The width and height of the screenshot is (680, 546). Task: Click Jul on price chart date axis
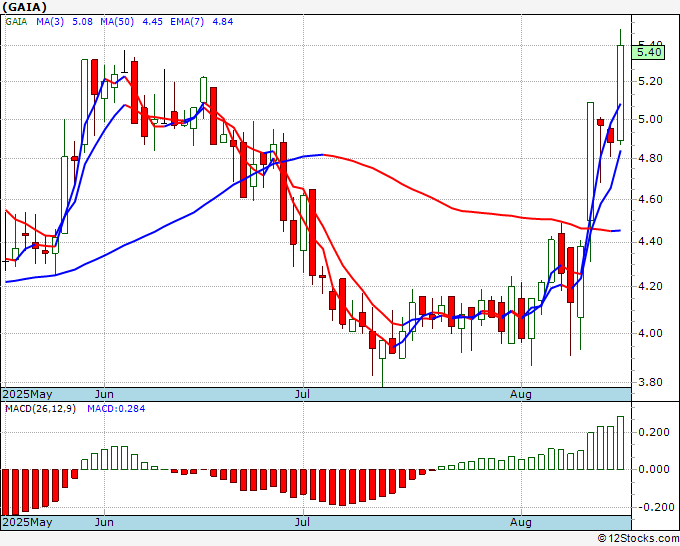[x=302, y=394]
